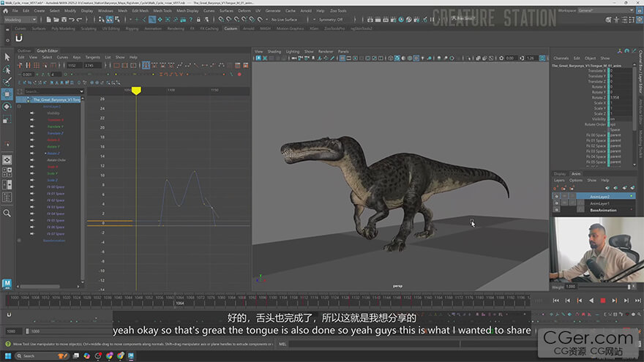Click the Undo arrow icon
The image size is (644, 362).
tap(72, 19)
